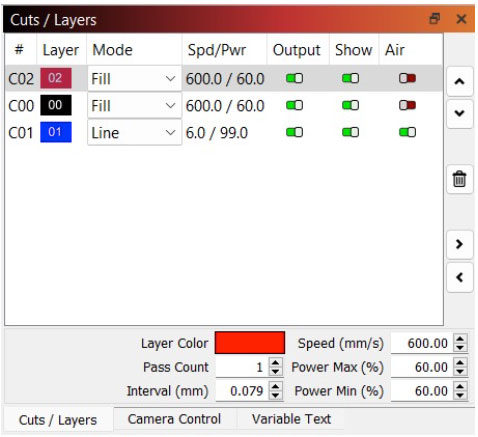Click the black 00 layer color swatch

tap(56, 105)
